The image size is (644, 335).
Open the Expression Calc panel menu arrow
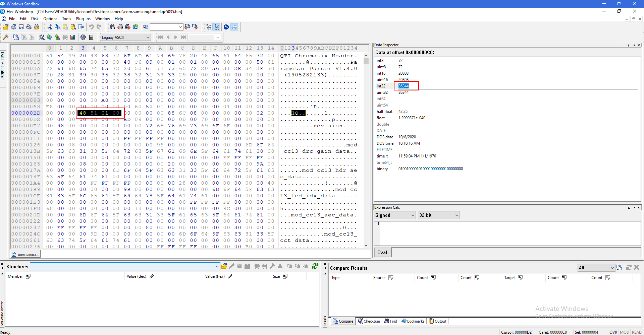pyautogui.click(x=634, y=207)
